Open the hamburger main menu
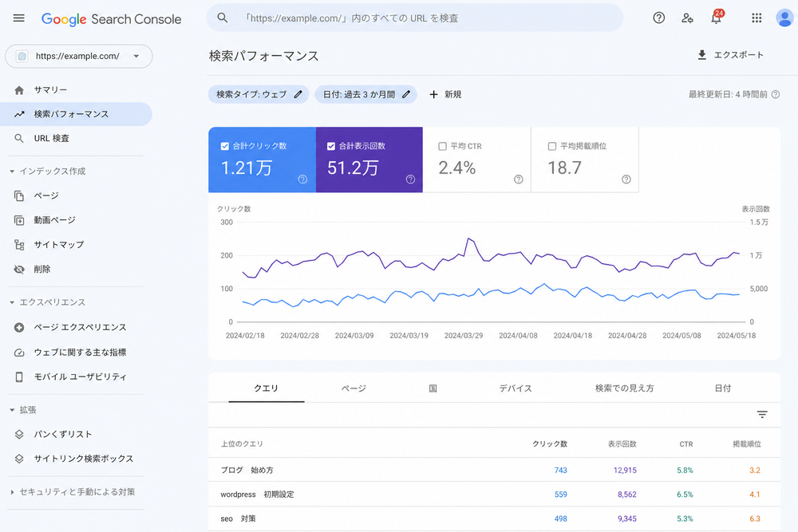The image size is (798, 532). (x=19, y=18)
